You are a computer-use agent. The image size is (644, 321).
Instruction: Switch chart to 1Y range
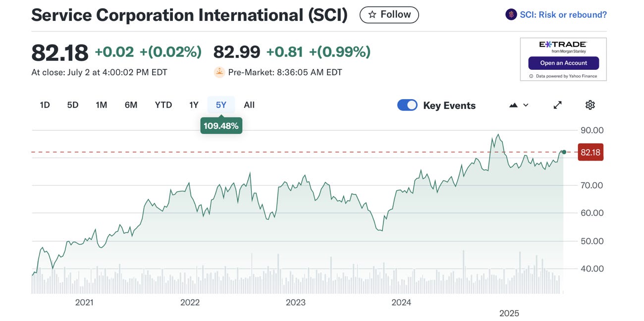pos(194,105)
